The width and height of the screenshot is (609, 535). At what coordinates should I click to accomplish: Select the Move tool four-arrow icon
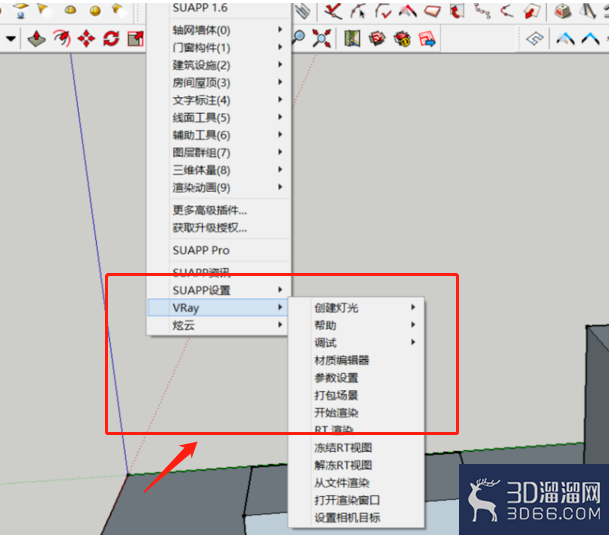(86, 39)
